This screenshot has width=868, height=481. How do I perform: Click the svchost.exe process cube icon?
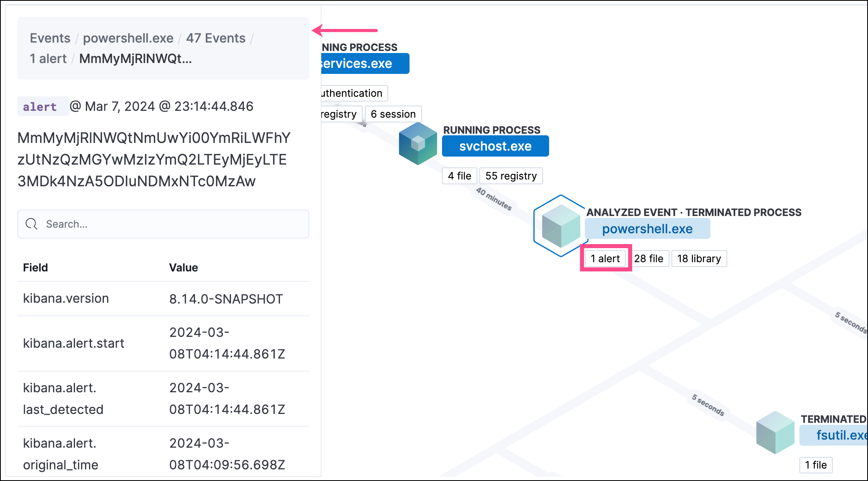coord(418,144)
